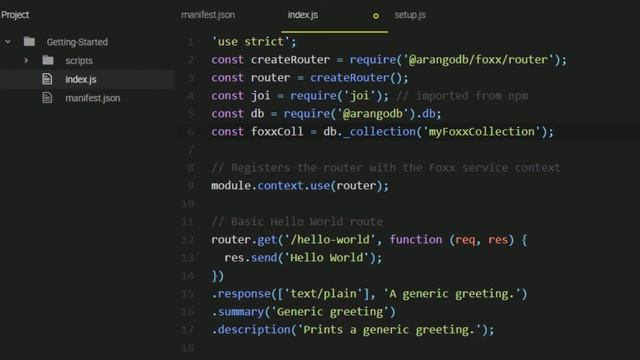
Task: Click the req parameter on line 12
Action: (x=465, y=239)
